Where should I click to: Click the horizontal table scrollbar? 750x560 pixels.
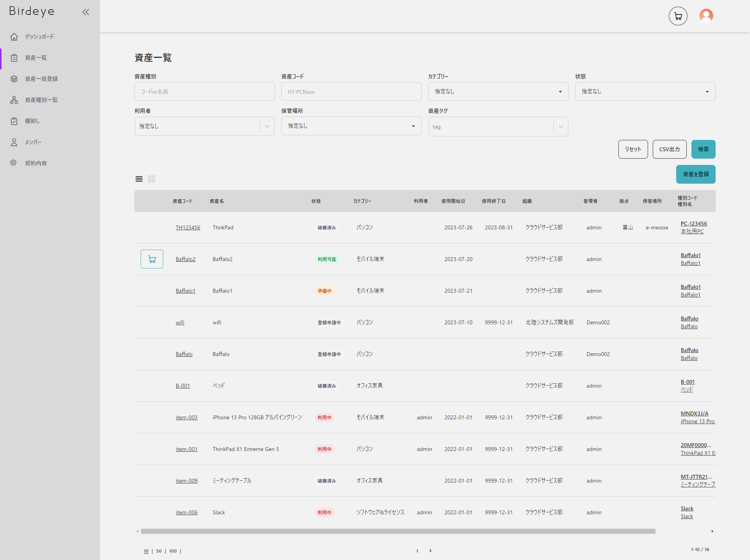tap(398, 531)
